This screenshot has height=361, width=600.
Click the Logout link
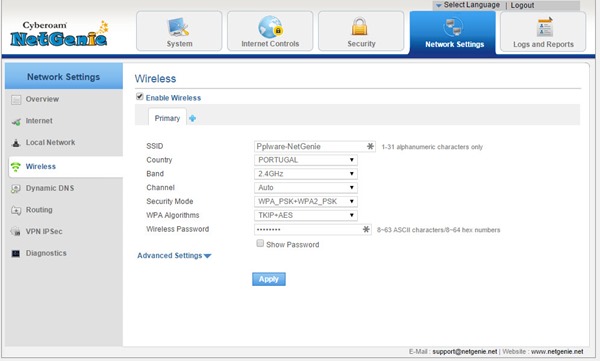[522, 5]
